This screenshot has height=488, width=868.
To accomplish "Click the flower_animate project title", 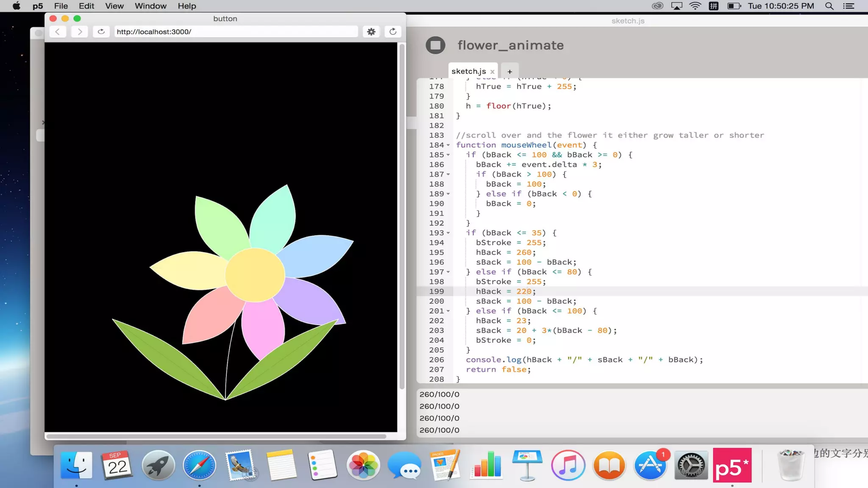I will point(510,45).
